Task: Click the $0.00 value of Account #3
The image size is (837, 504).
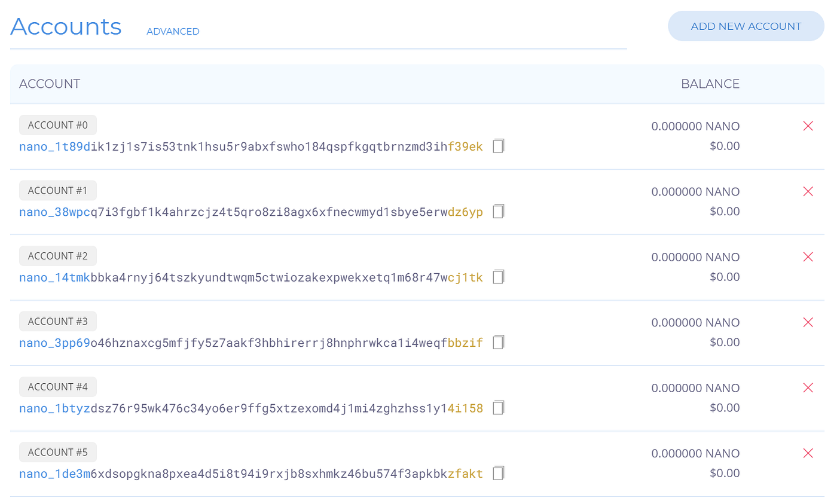Action: 725,342
